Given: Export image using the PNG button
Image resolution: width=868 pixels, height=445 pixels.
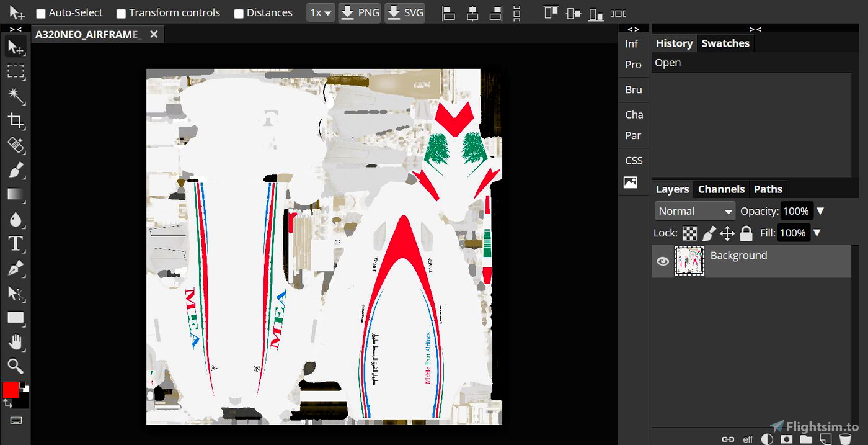Looking at the screenshot, I should coord(360,12).
